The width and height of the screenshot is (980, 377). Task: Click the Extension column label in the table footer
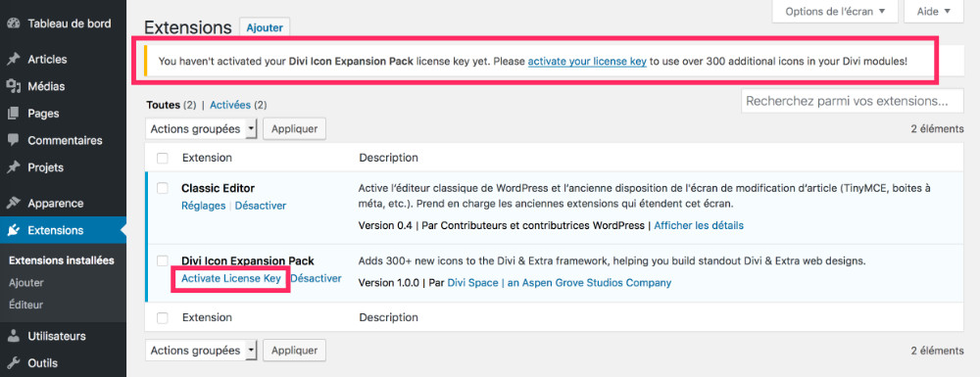[207, 317]
